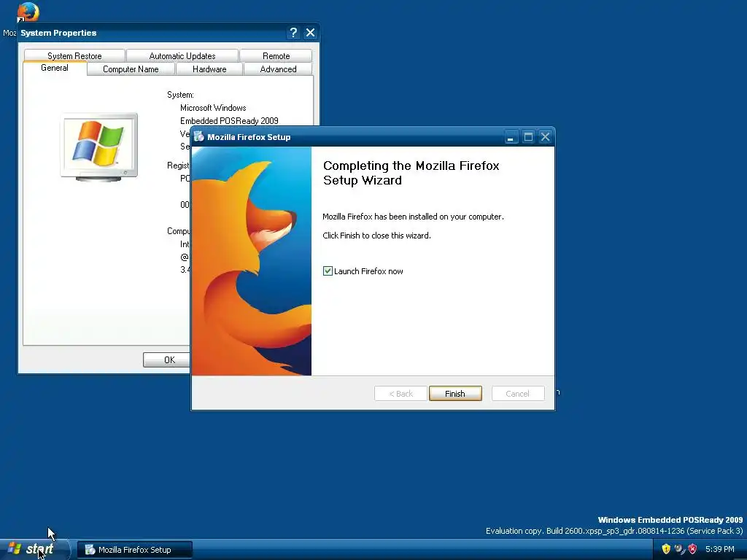
Task: Open the Windows start menu
Action: pos(34,549)
